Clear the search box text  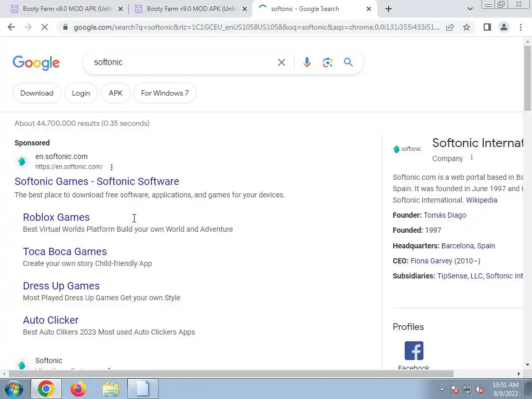(281, 62)
